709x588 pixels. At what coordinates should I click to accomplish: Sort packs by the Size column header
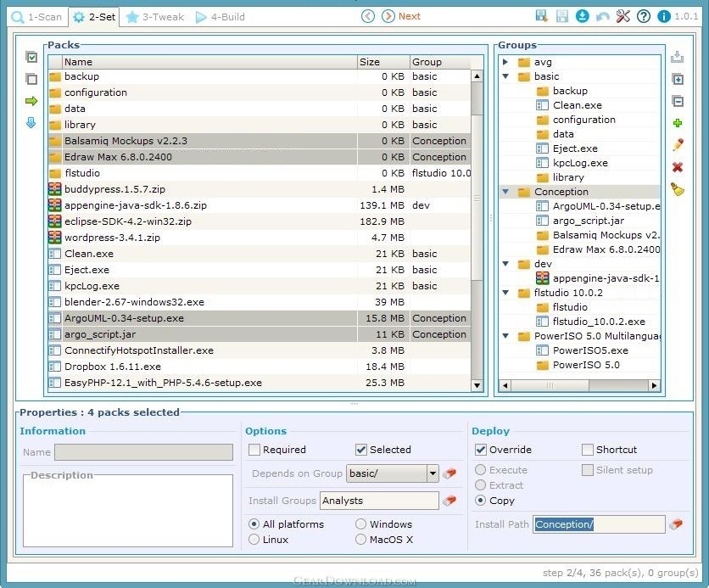point(382,62)
